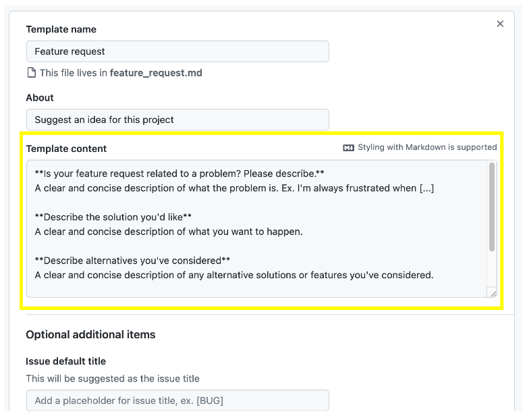Viewport: 527px width, 420px height.
Task: Place cursor in "Is your feature request related" line
Action: coord(179,174)
